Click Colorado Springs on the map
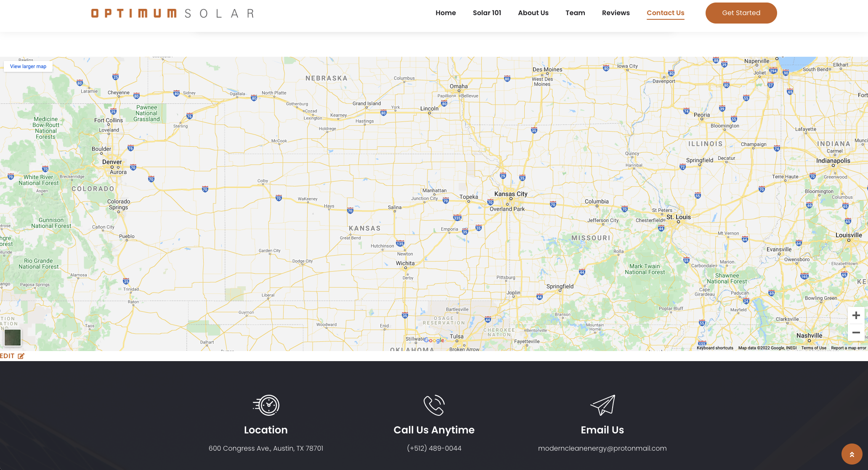868x470 pixels. (119, 205)
